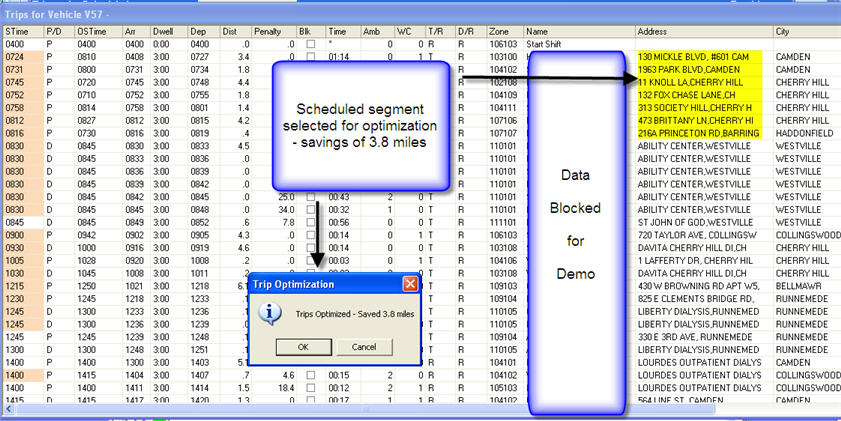Select the Arr column header
This screenshot has width=841, height=421.
coord(136,32)
